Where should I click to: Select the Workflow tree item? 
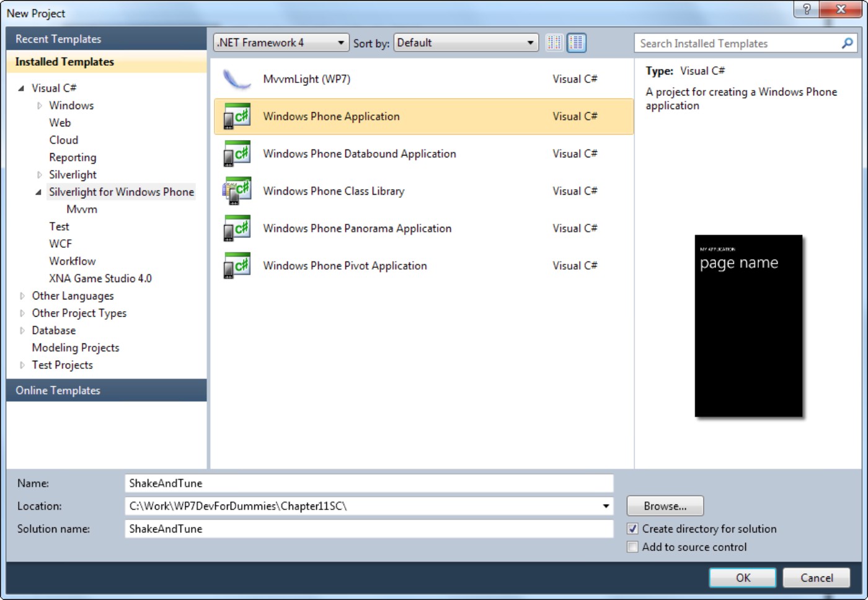click(x=73, y=261)
